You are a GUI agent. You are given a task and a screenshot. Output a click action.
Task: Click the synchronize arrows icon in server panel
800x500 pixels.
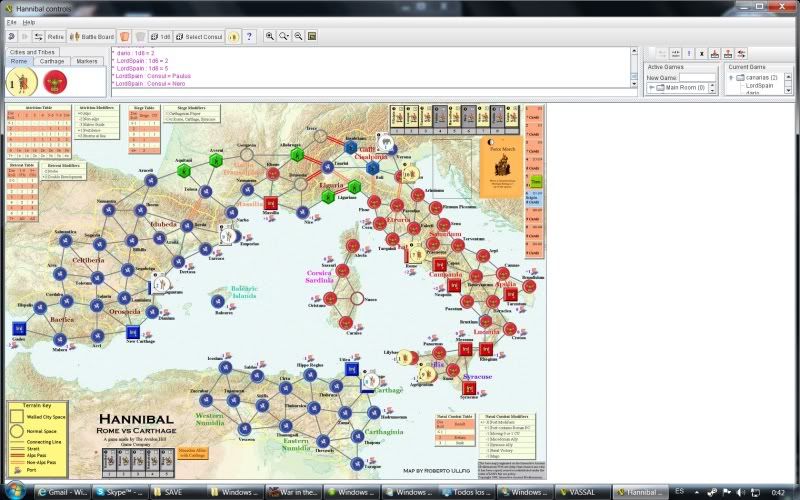[676, 53]
